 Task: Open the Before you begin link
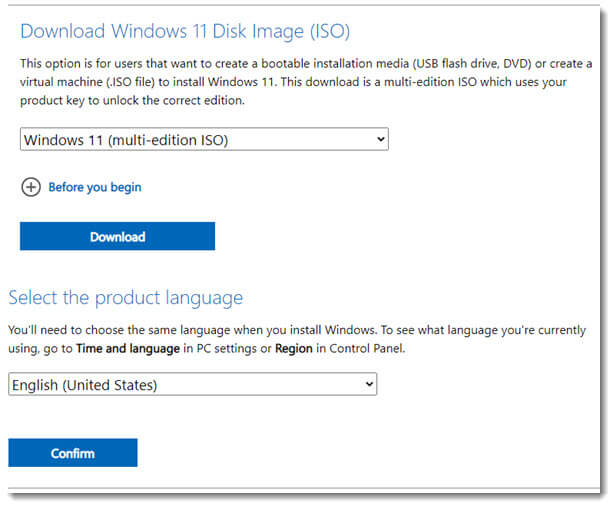(x=95, y=188)
